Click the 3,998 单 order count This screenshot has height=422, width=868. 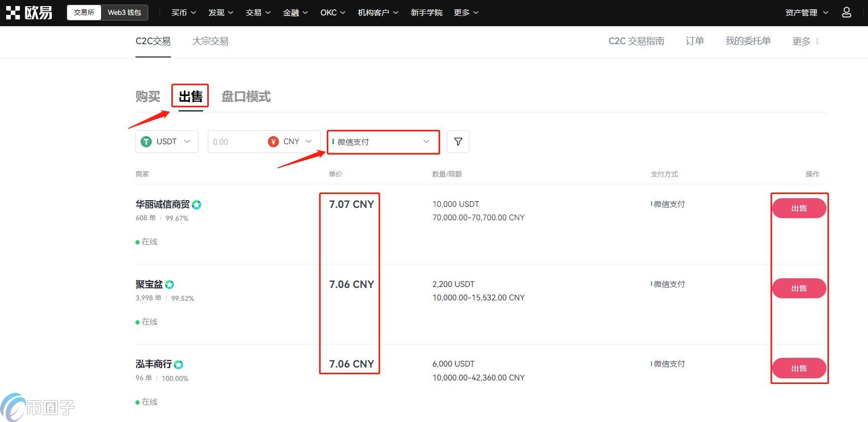pos(148,298)
